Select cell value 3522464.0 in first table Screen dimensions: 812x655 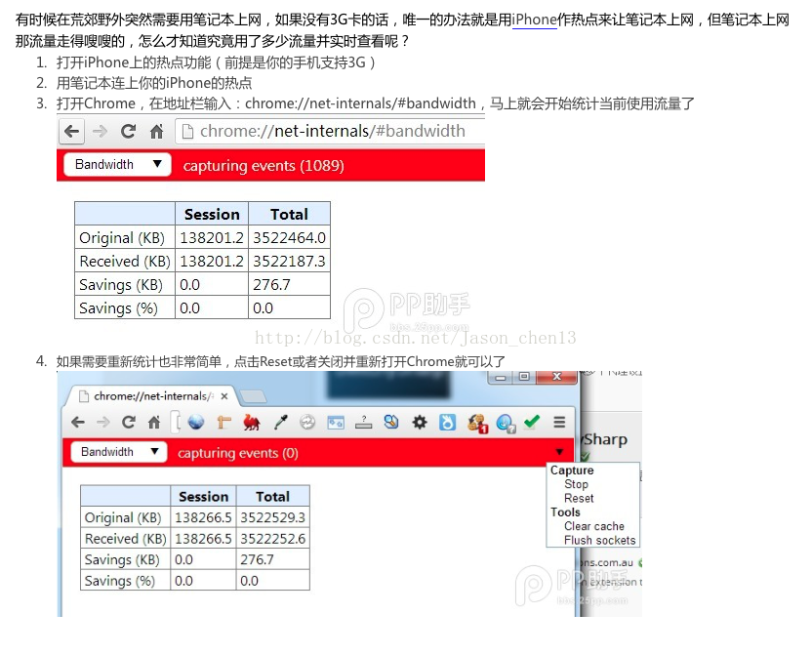[289, 237]
